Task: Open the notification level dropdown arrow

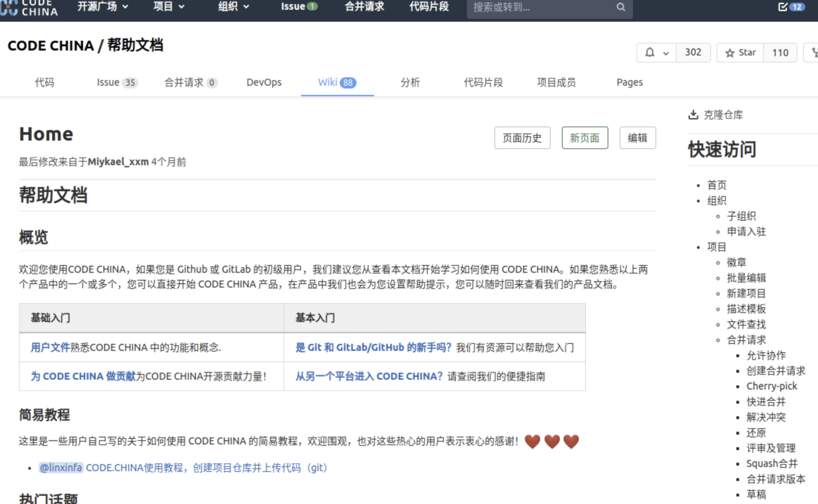Action: (666, 53)
